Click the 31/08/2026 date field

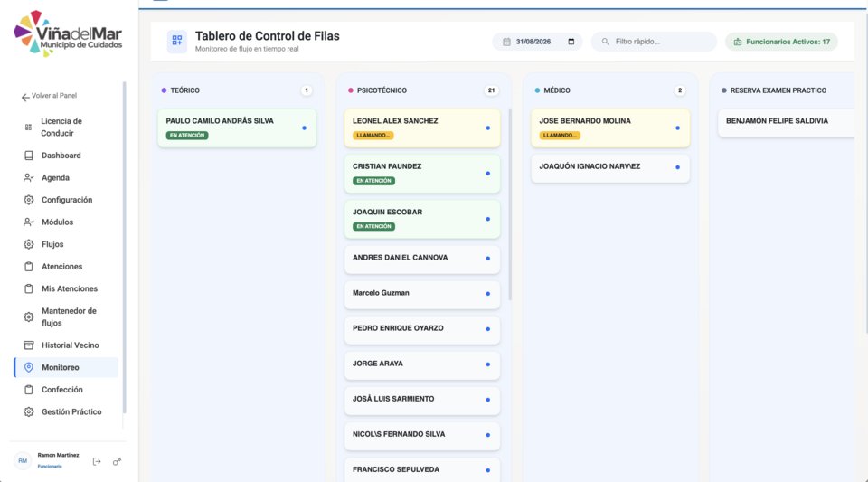537,42
